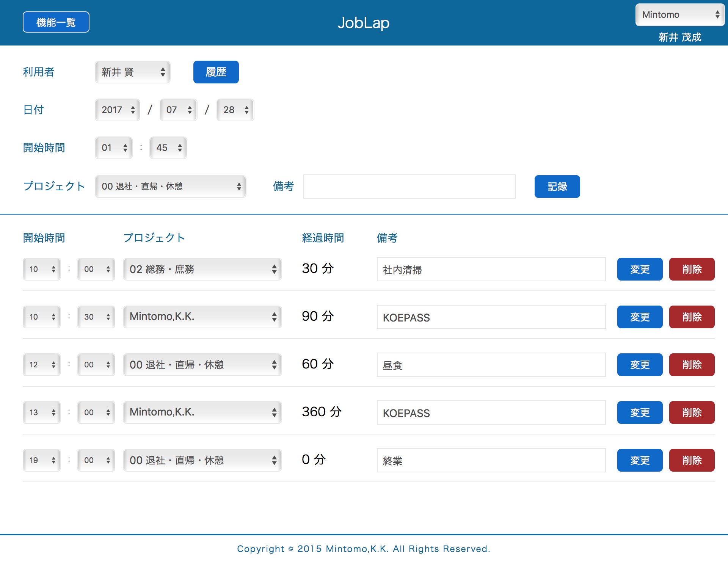
Task: Open hour dropdown showing 13
Action: [x=41, y=412]
